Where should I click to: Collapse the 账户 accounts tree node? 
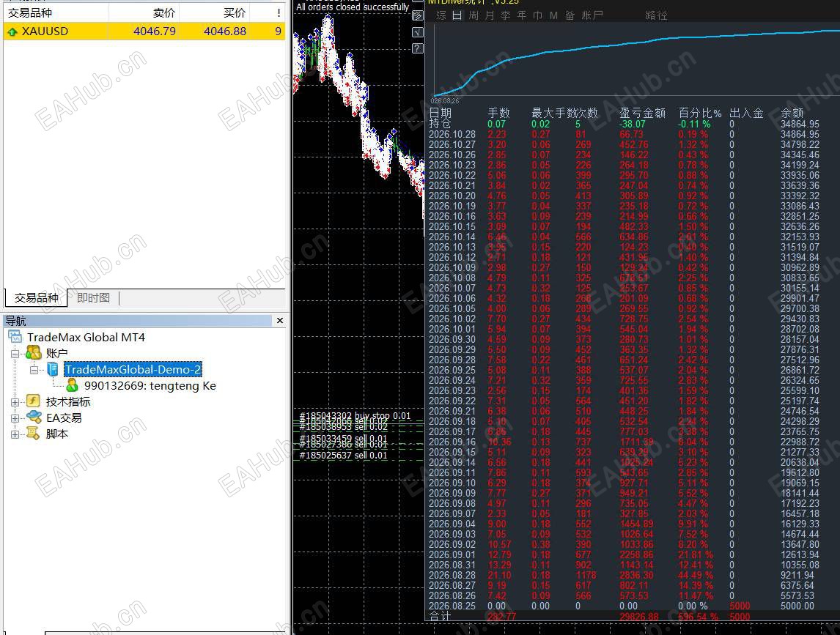point(15,353)
